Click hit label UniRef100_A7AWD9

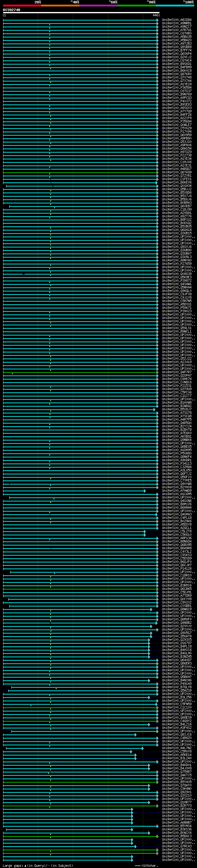(x=176, y=491)
